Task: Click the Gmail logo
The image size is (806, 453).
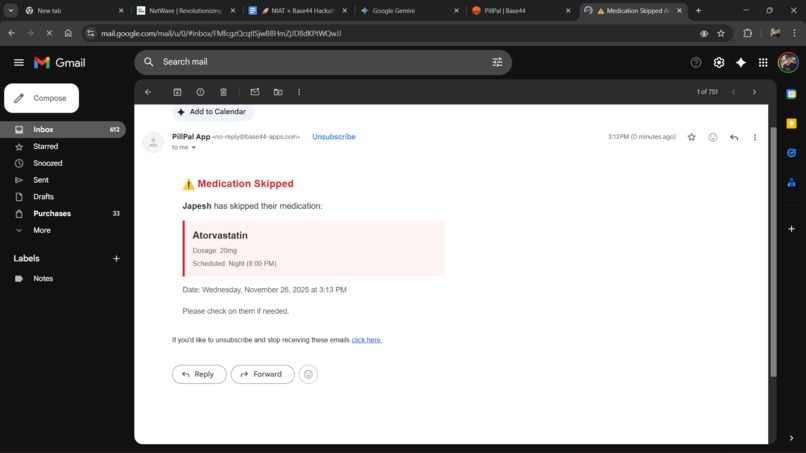Action: pos(60,63)
